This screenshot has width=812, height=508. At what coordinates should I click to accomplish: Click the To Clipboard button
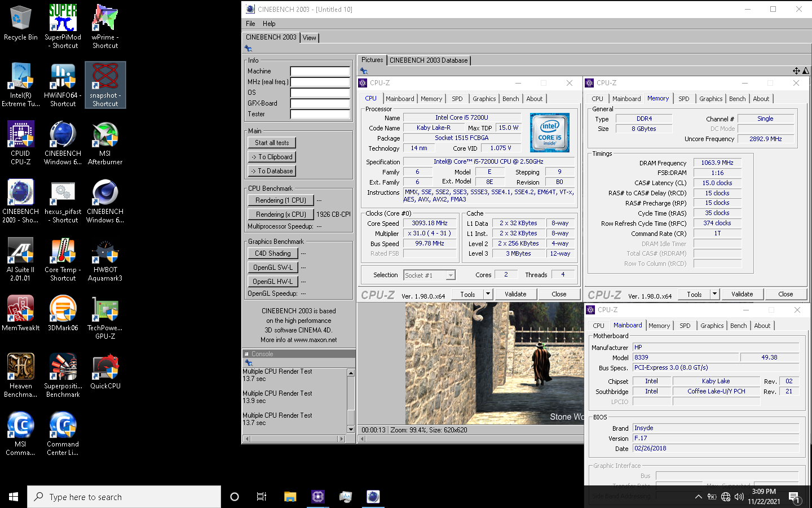point(272,157)
